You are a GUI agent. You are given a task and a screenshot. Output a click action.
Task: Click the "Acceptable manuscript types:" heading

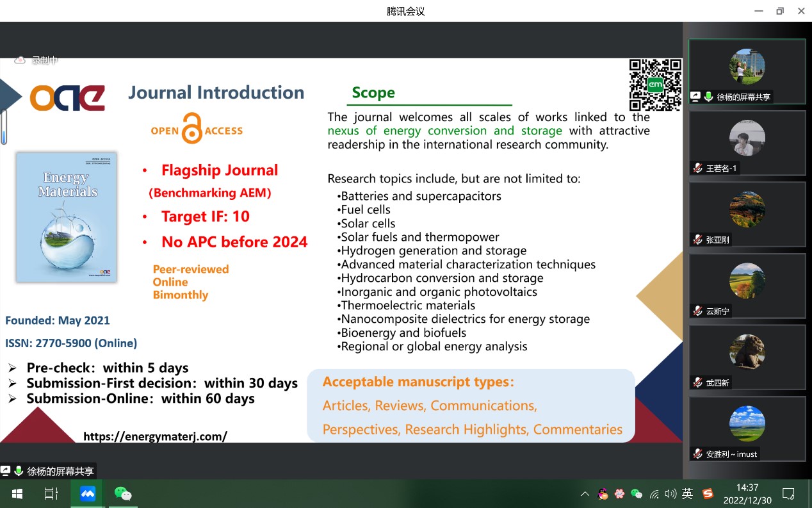click(418, 382)
